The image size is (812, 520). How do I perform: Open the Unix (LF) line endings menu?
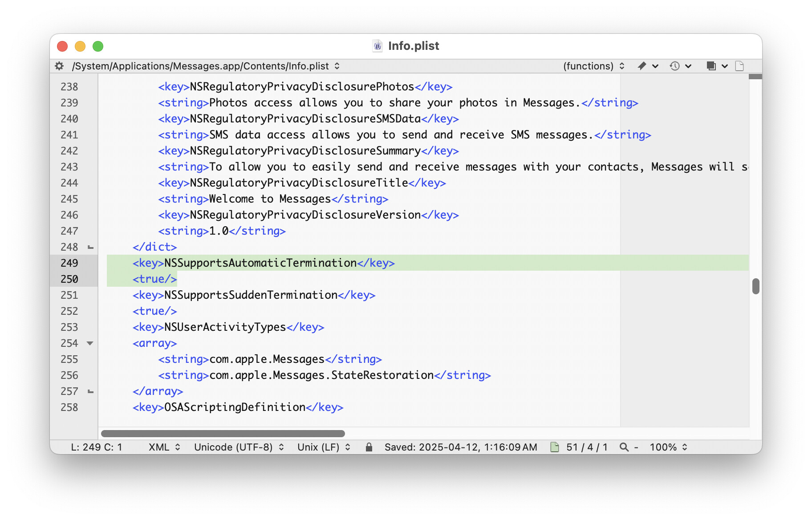tap(324, 447)
